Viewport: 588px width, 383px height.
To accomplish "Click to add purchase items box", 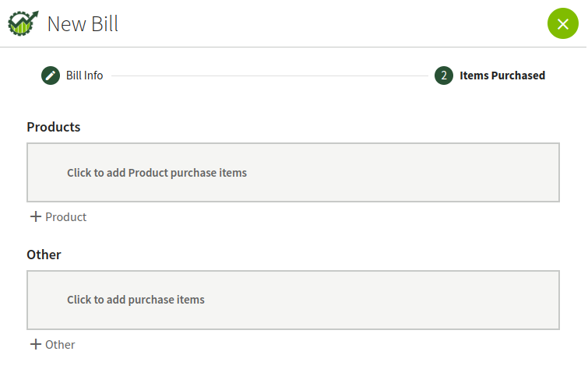I will [294, 300].
